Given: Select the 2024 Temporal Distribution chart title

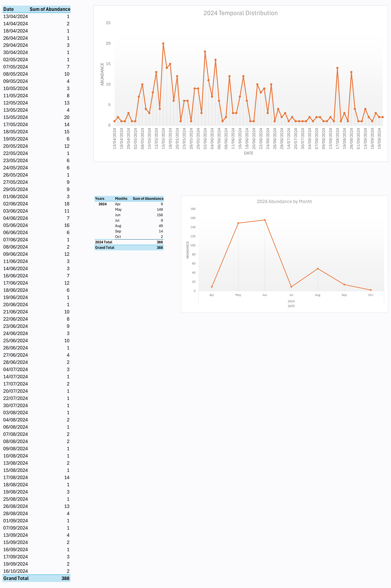Looking at the screenshot, I should click(x=240, y=13).
